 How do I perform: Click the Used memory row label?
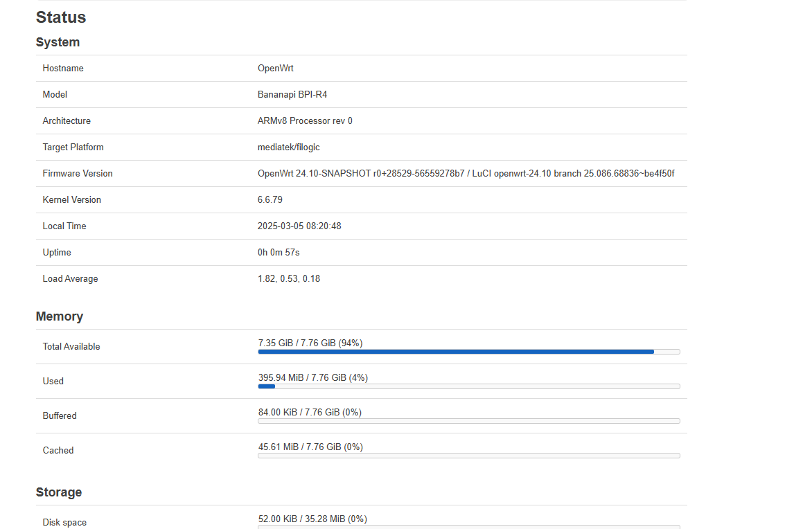point(53,382)
